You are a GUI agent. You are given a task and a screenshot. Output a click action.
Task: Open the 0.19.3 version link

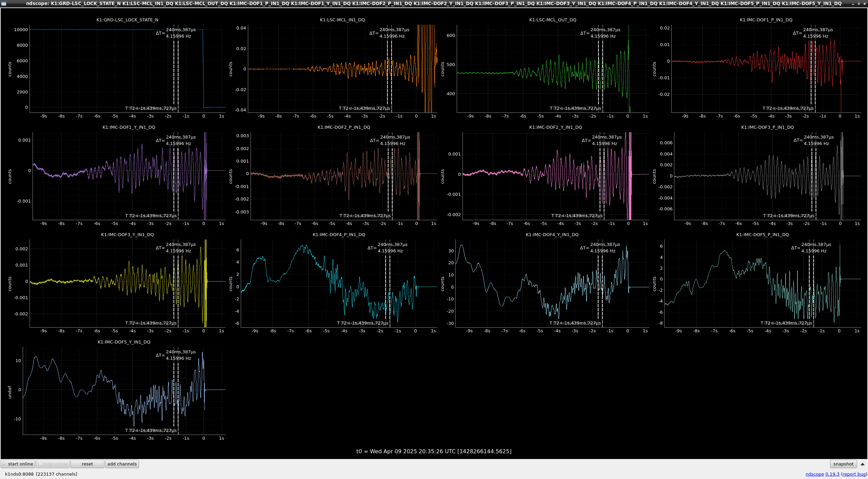832,474
